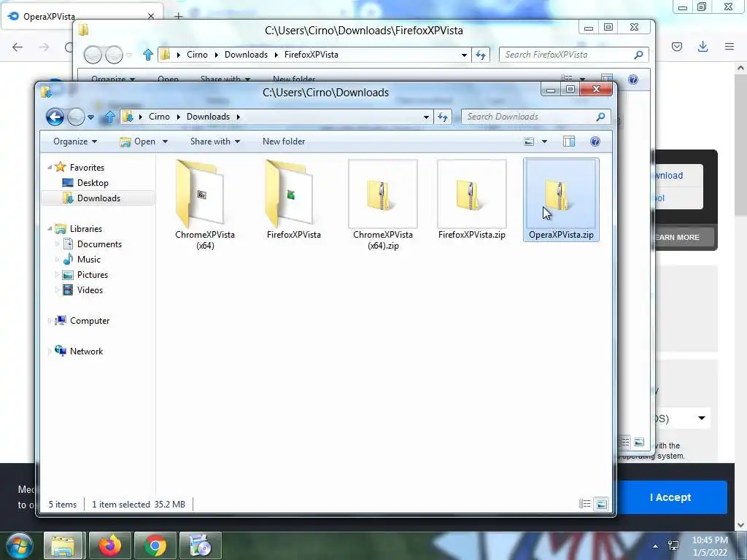747x560 pixels.
Task: Open the Music library
Action: 88,259
